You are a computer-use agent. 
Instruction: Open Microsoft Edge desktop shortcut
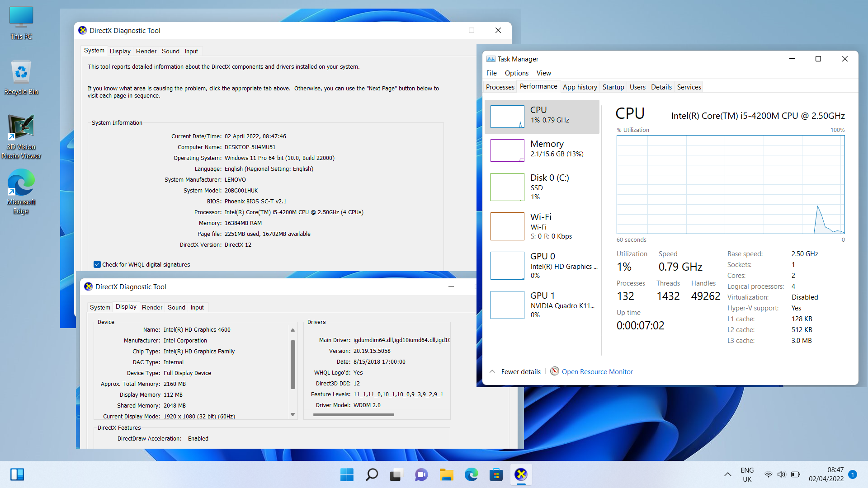21,192
